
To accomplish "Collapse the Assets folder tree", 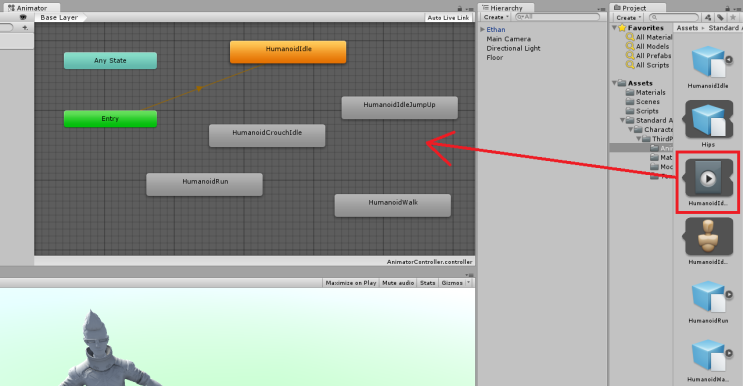I will pyautogui.click(x=614, y=83).
